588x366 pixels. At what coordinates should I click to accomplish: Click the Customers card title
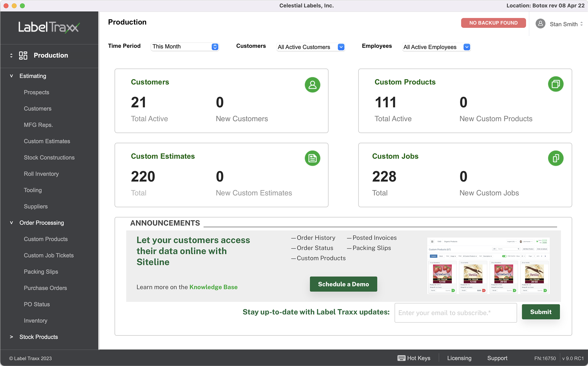point(150,82)
